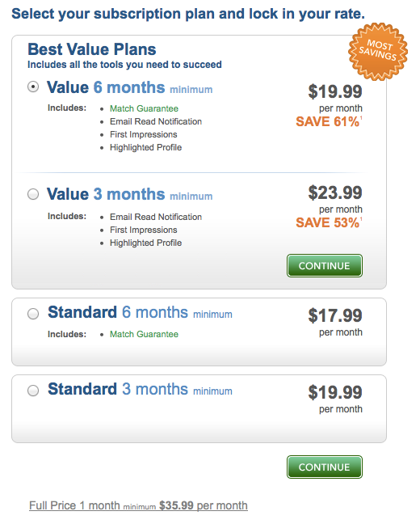The height and width of the screenshot is (524, 420).
Task: Click the bottom Continue button below Standard plans
Action: [325, 467]
